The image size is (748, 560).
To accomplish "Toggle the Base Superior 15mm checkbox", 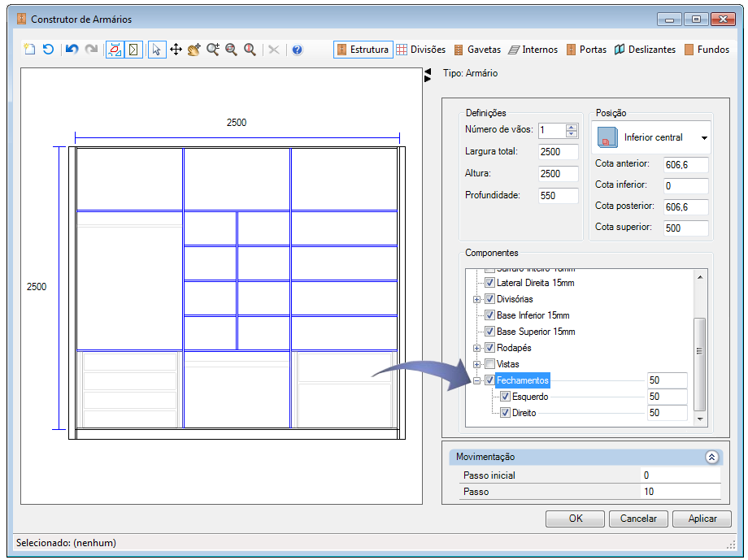I will click(x=489, y=332).
